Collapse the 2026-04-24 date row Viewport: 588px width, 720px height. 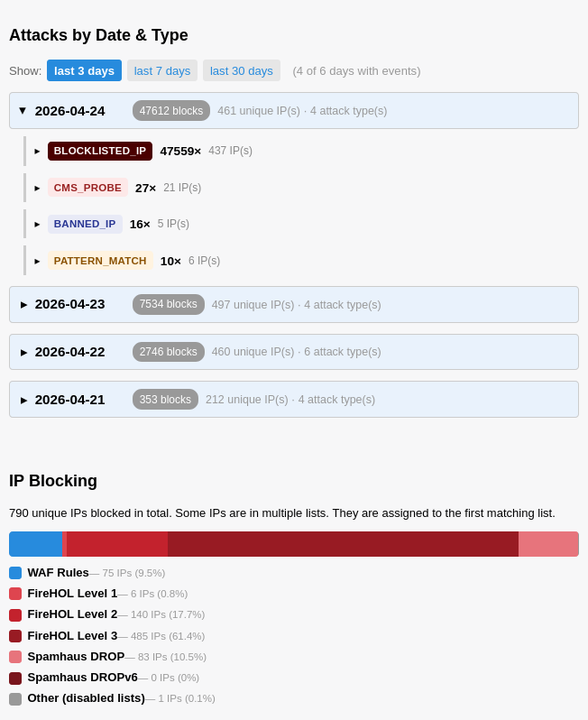point(23,111)
